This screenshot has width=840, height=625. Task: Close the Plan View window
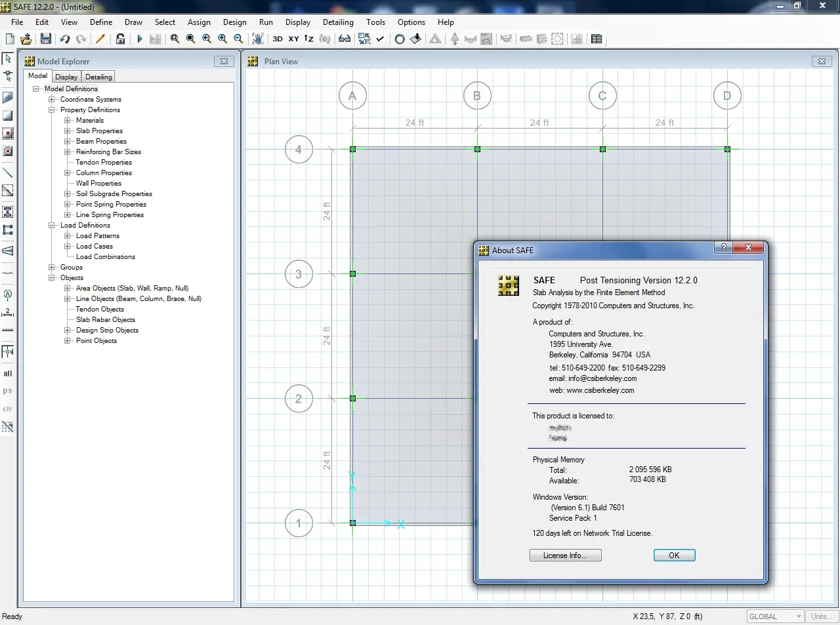click(822, 61)
